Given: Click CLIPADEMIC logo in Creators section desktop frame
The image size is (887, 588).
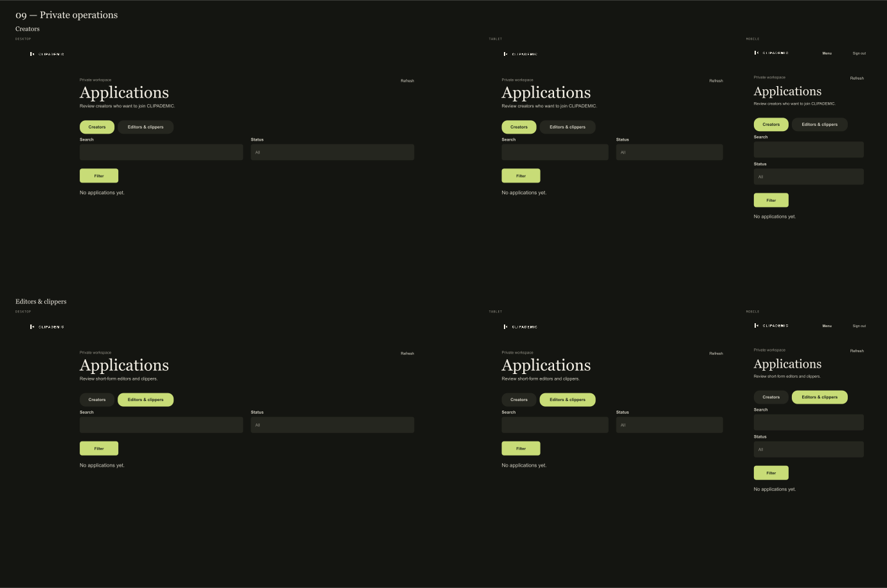Looking at the screenshot, I should coord(47,54).
